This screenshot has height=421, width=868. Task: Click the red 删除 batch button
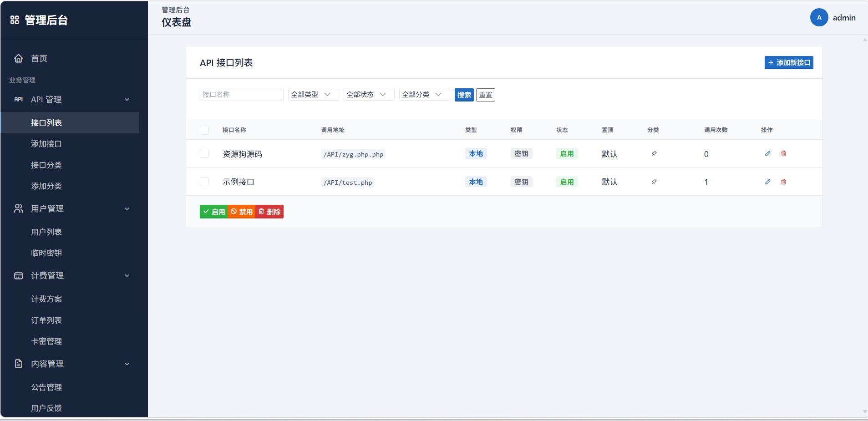(269, 212)
